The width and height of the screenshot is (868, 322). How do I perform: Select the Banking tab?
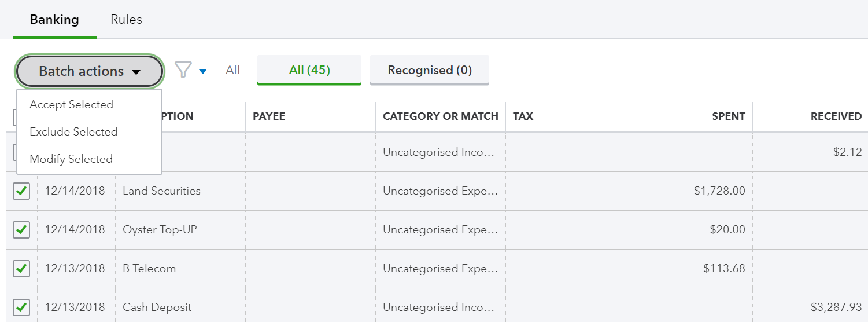[54, 20]
